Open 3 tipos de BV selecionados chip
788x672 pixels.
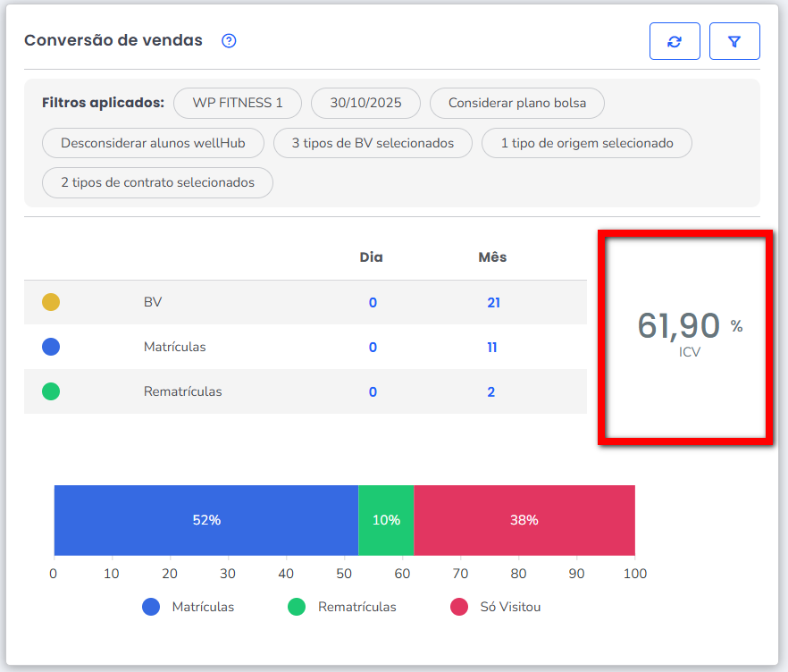pyautogui.click(x=373, y=143)
